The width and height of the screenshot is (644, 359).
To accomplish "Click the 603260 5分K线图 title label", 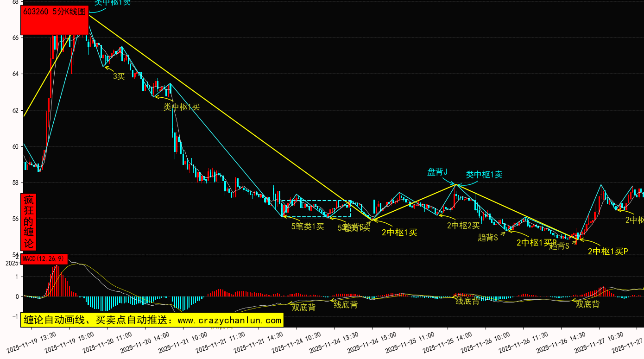I will click(54, 13).
